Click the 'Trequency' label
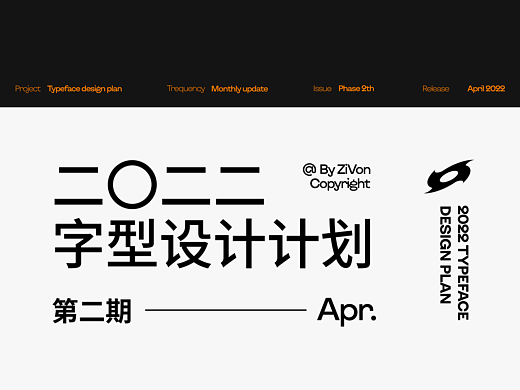Screen dimensions: 520x390 click(186, 89)
